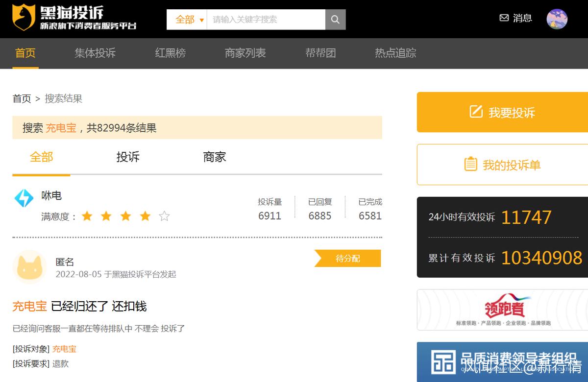
Task: Open 红黑榜 navigation item
Action: [171, 53]
